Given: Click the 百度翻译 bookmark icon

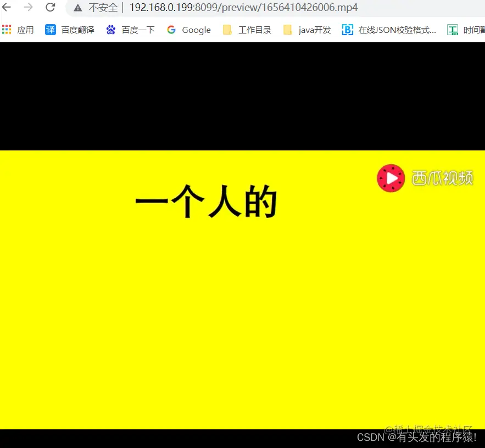Looking at the screenshot, I should (x=50, y=30).
